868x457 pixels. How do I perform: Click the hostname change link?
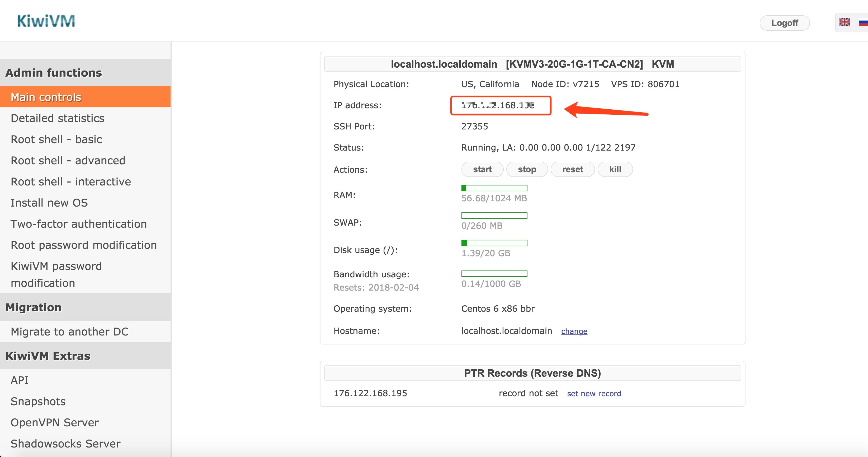click(x=574, y=331)
